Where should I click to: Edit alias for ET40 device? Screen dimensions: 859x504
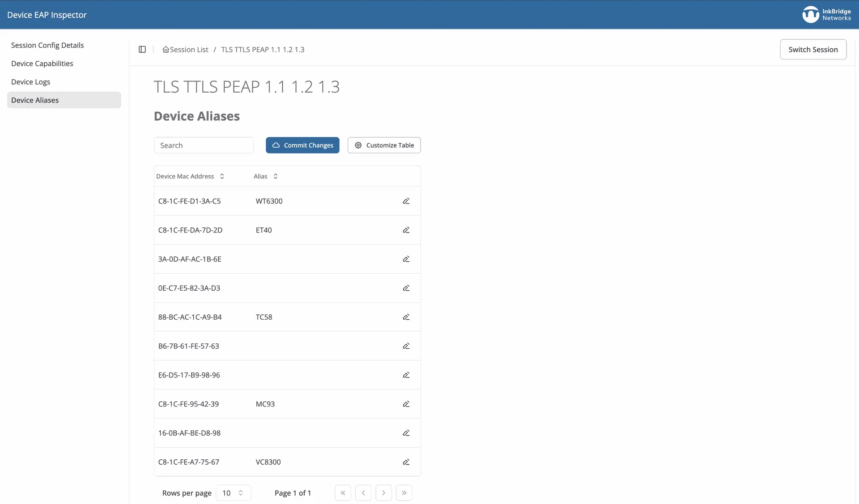[x=406, y=230]
